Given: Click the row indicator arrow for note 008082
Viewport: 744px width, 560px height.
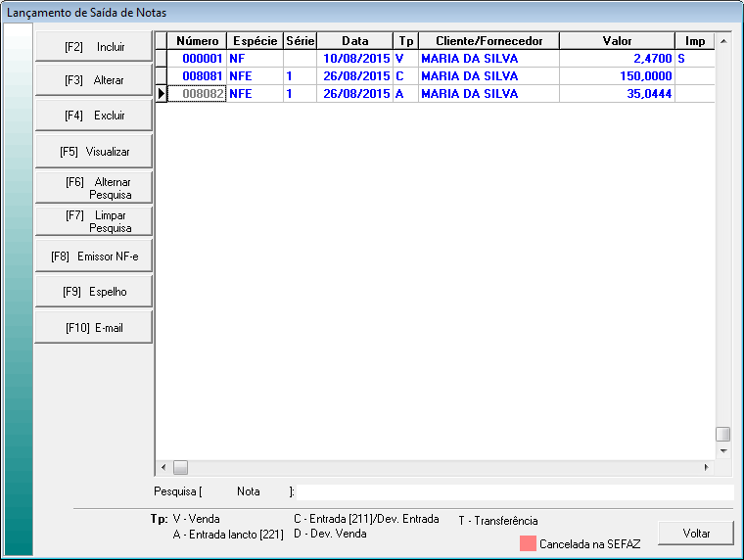Looking at the screenshot, I should pos(162,94).
